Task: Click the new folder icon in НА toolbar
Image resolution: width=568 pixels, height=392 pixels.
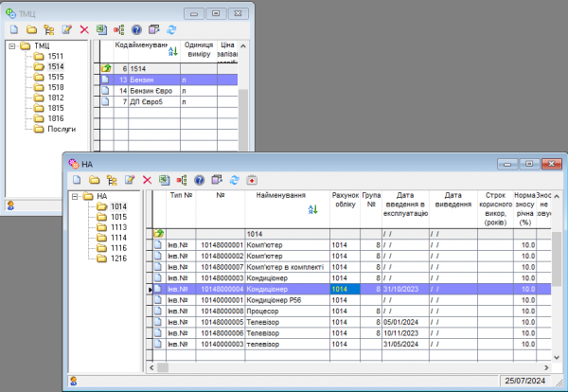Action: point(93,180)
